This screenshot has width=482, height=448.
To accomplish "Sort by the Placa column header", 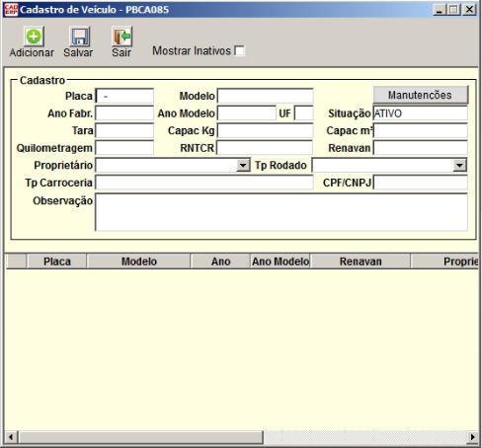I will point(57,261).
